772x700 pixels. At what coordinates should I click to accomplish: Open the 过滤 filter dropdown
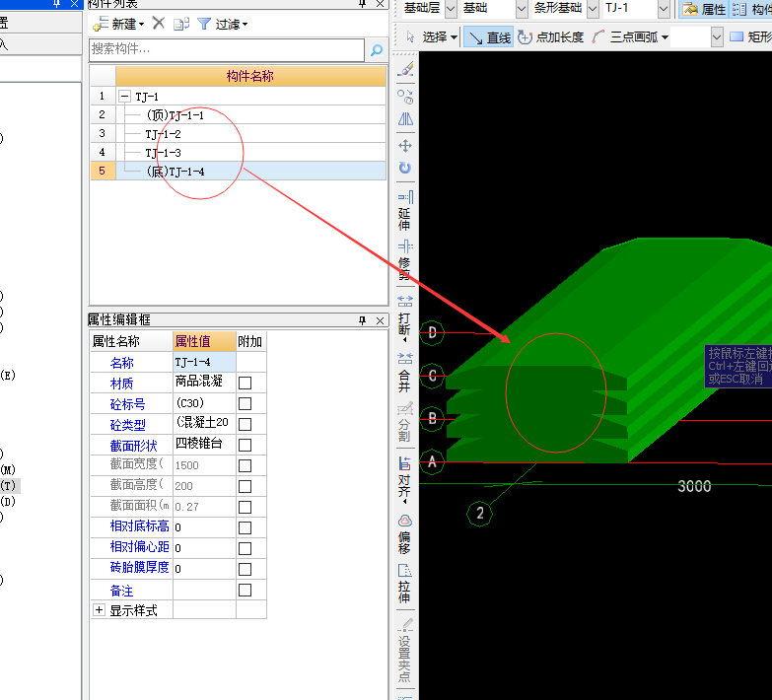point(223,24)
